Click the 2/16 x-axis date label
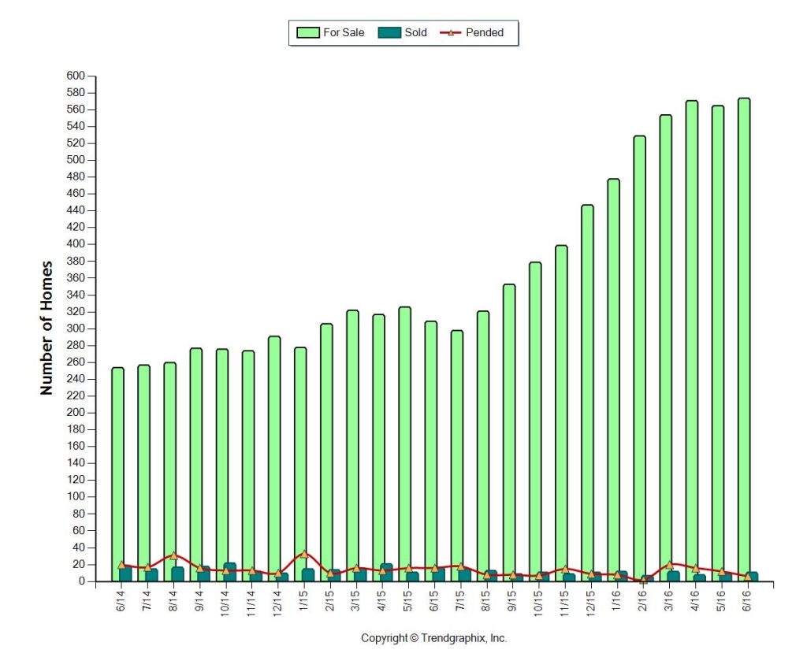This screenshot has width=807, height=672. pyautogui.click(x=643, y=600)
